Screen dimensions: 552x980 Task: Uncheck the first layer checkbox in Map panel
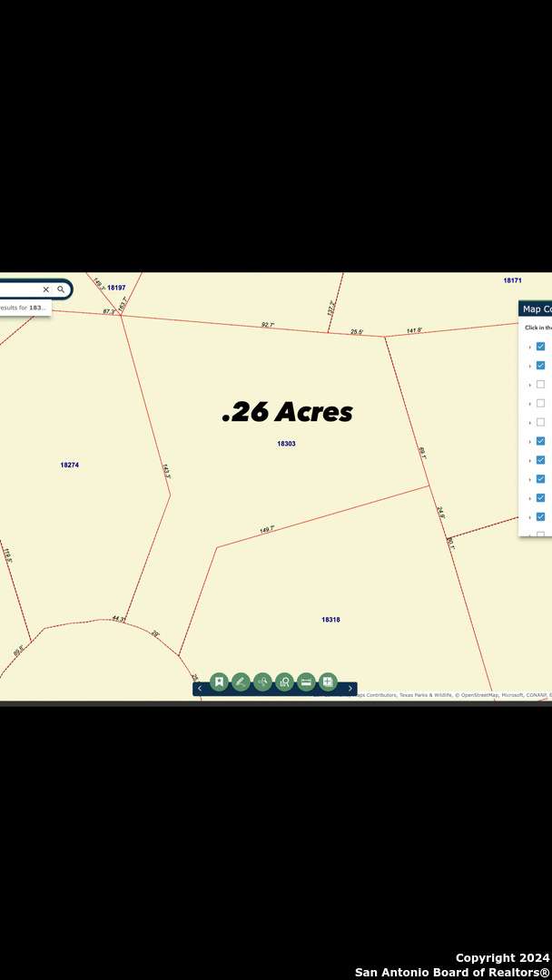541,347
